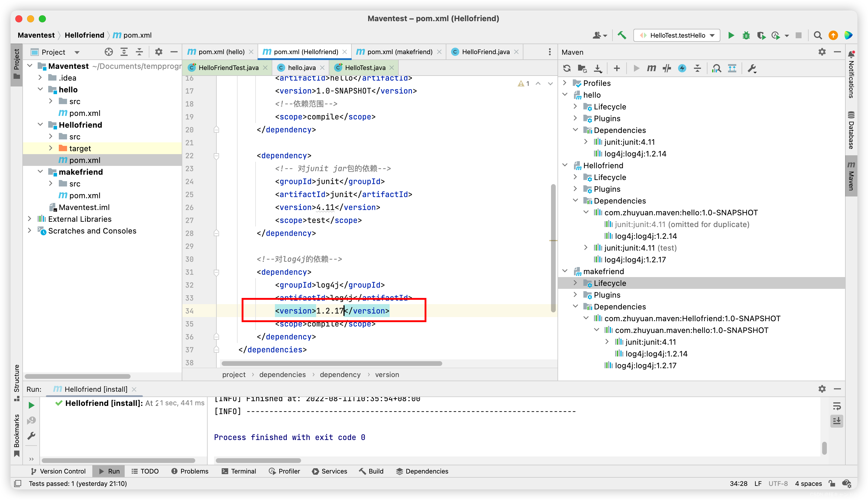Add Maven project plus icon
This screenshot has width=868, height=500.
(x=616, y=68)
